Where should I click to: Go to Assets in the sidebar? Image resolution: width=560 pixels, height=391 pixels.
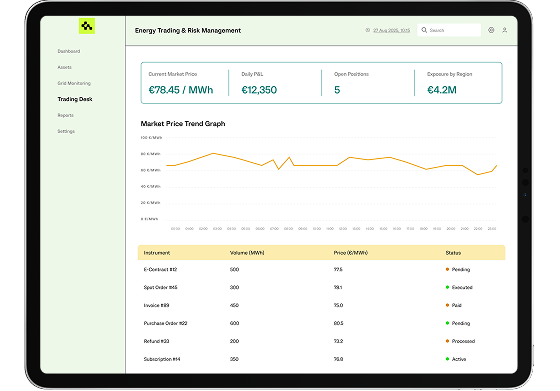point(64,67)
